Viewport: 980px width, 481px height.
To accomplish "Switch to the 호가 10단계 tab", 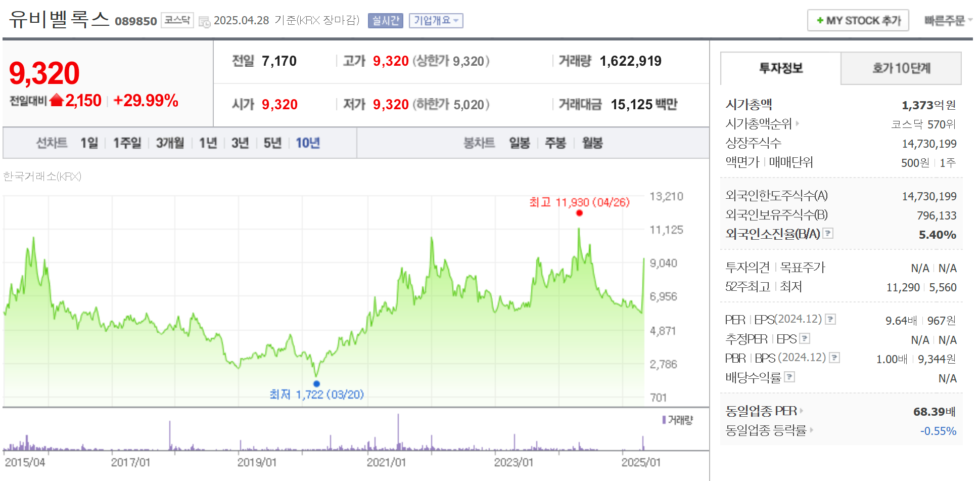I will (x=901, y=68).
